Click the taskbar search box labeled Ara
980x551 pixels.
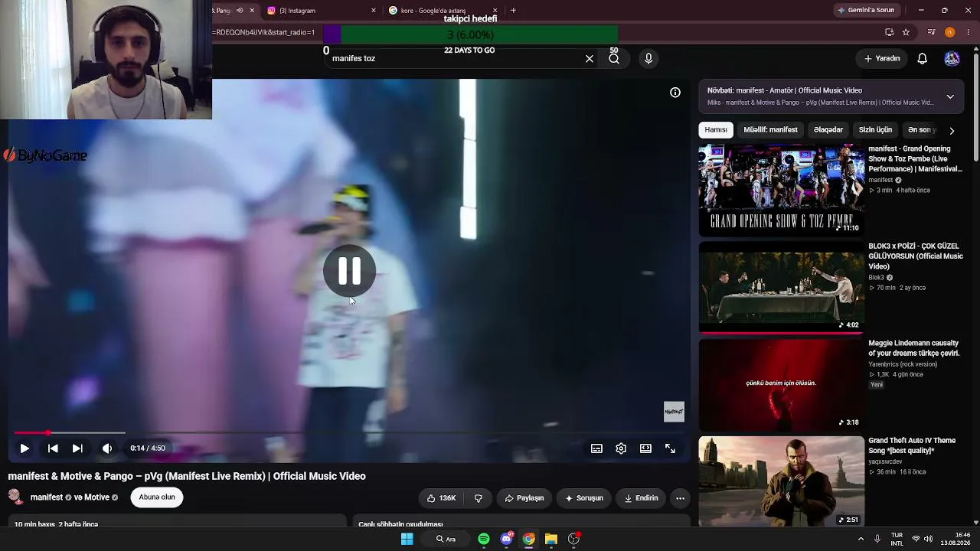pyautogui.click(x=446, y=539)
